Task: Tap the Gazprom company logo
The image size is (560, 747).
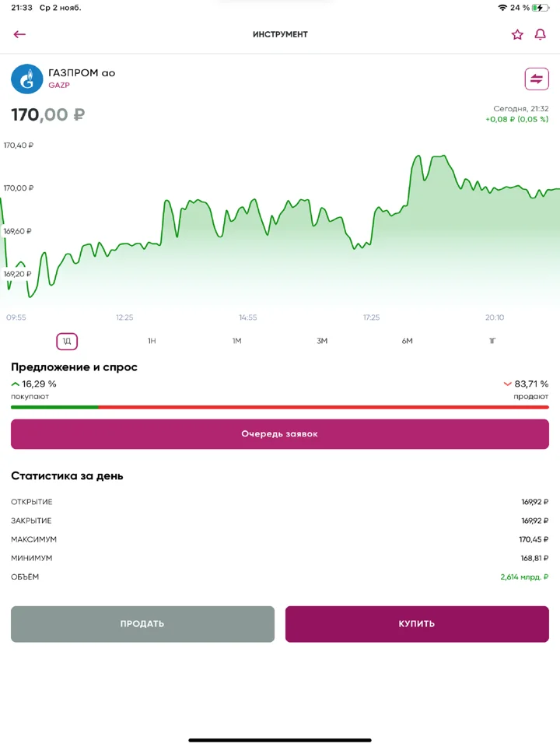Action: pos(26,79)
